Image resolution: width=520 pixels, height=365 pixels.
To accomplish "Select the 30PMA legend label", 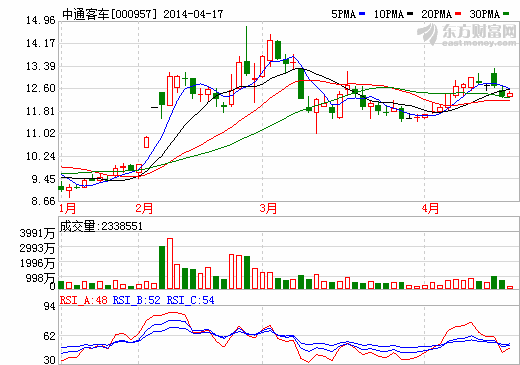I will [484, 14].
